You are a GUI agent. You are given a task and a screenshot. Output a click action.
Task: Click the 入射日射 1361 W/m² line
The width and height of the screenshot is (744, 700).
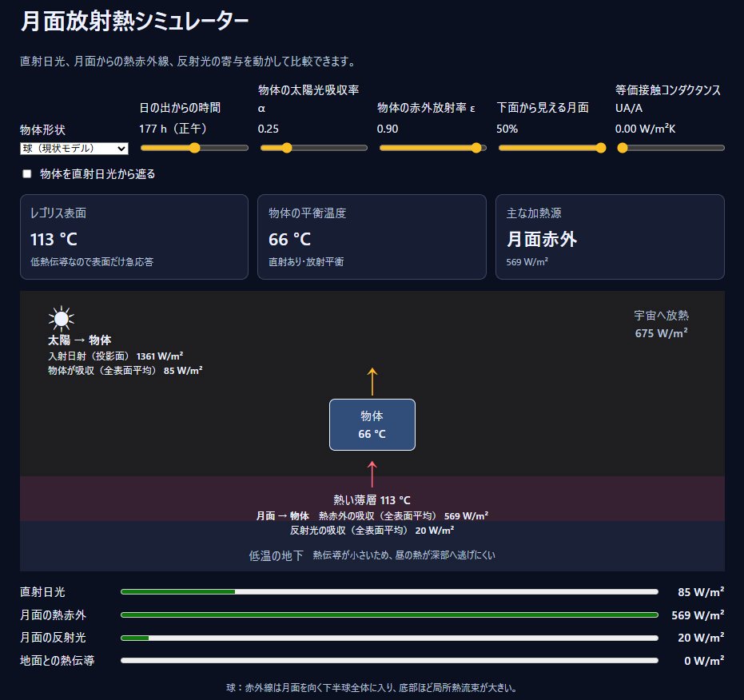[115, 356]
